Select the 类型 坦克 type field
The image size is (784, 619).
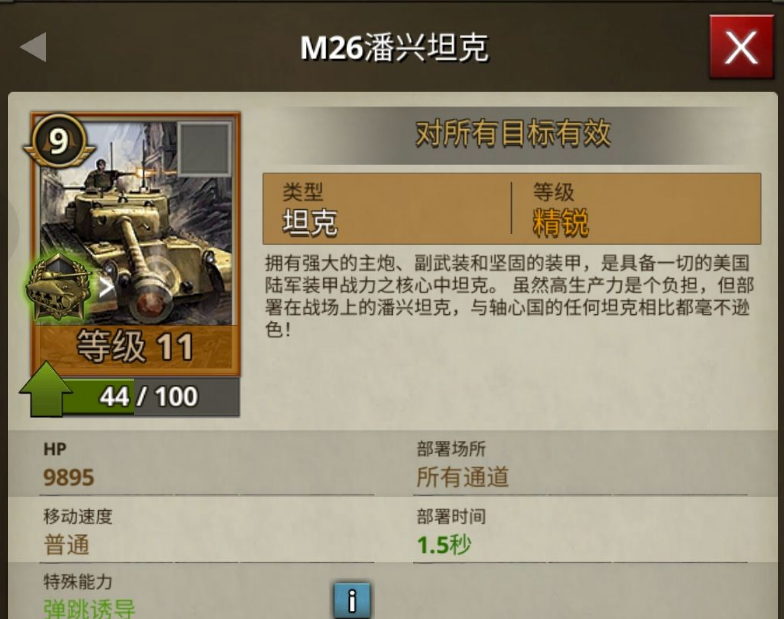(386, 208)
